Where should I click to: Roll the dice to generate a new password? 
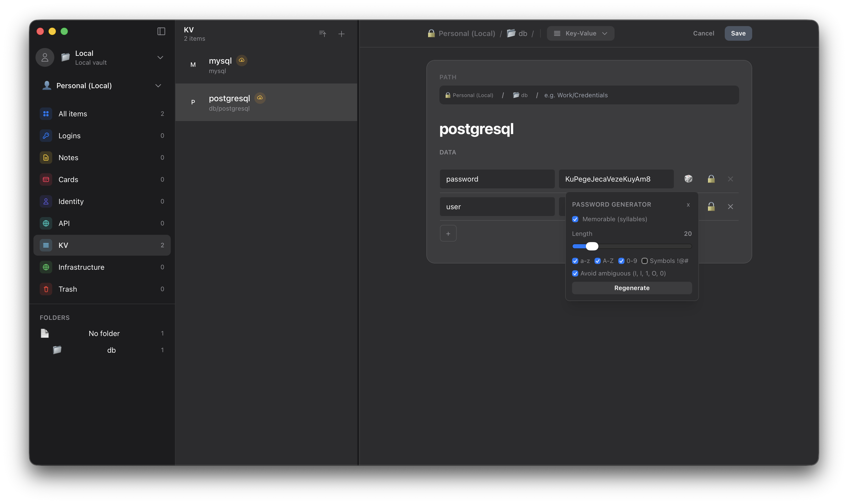688,179
